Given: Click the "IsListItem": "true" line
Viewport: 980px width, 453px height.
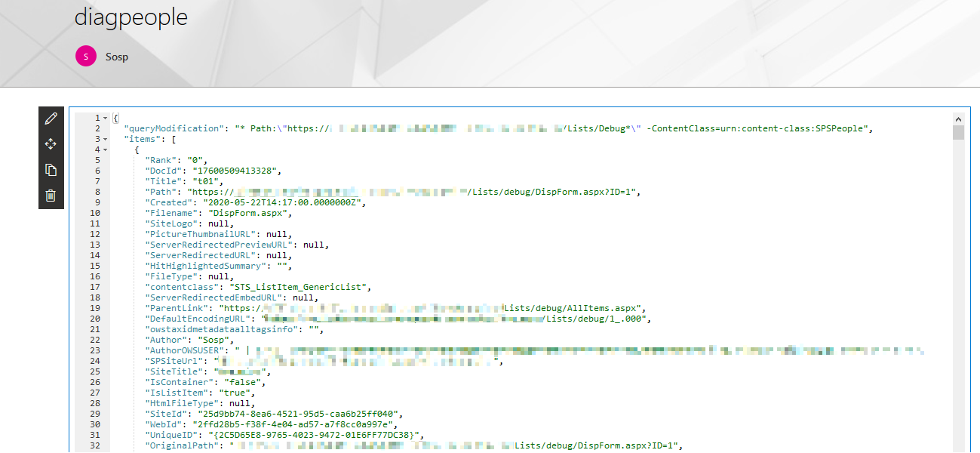Looking at the screenshot, I should tap(200, 393).
